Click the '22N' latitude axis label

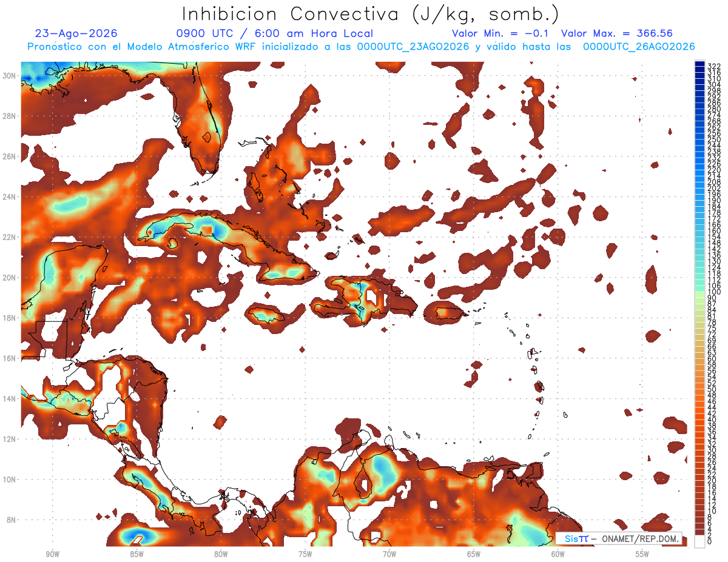[9, 237]
